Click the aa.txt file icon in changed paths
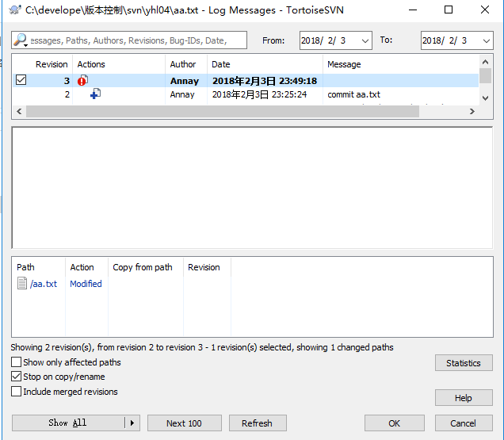The height and width of the screenshot is (440, 504). 22,283
